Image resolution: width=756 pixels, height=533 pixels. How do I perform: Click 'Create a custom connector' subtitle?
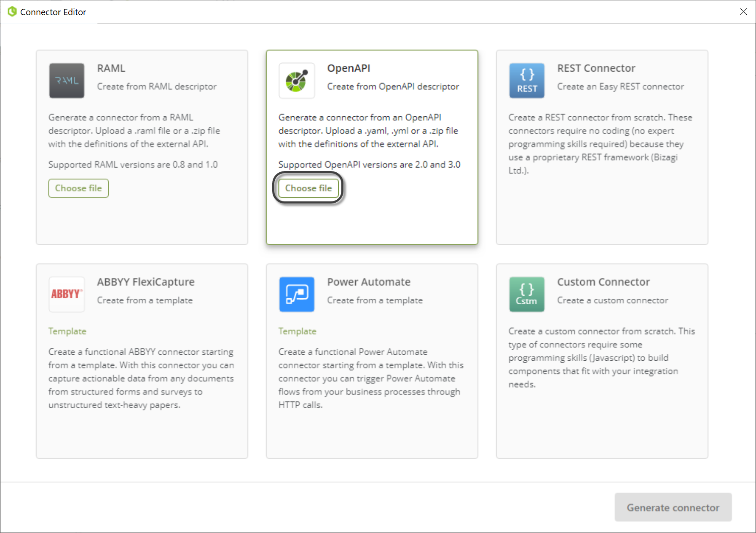(613, 300)
